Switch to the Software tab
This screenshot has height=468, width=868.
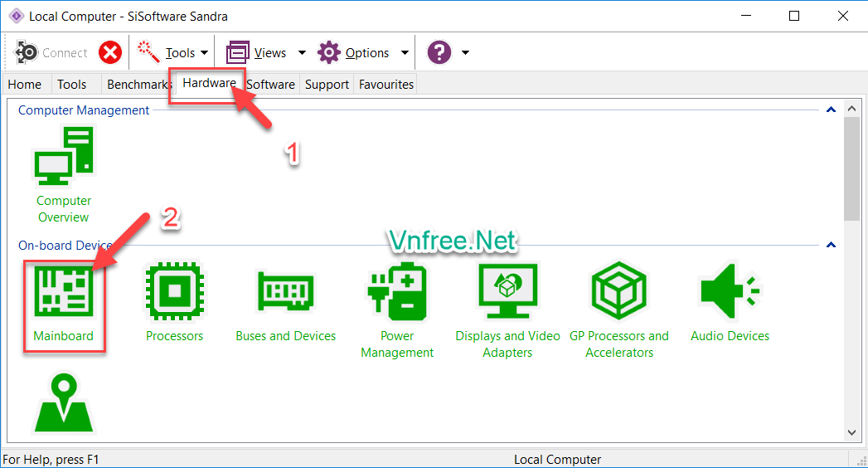(270, 85)
